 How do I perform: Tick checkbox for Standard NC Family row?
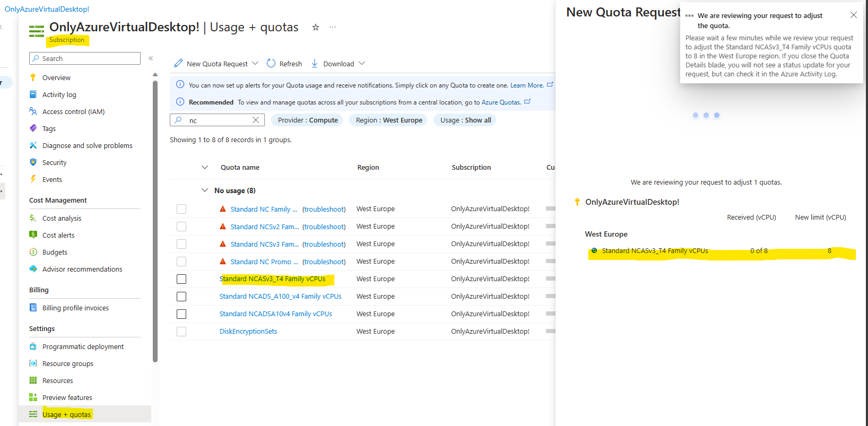pyautogui.click(x=181, y=209)
